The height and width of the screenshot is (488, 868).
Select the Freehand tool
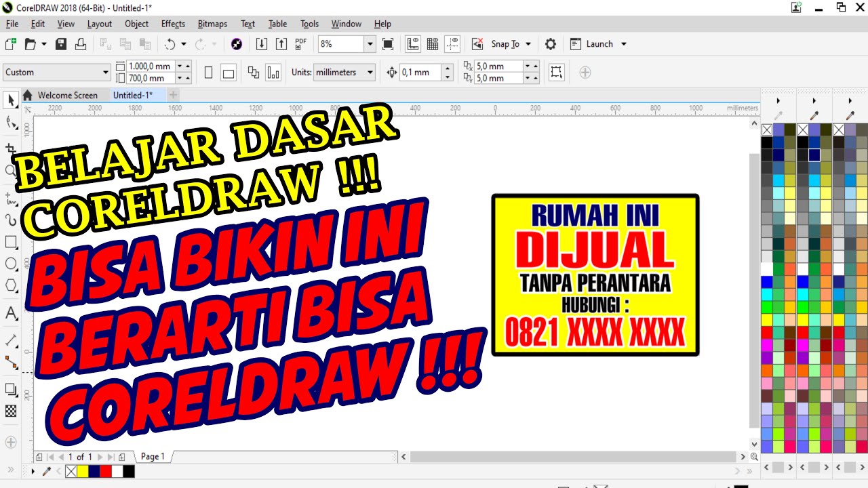click(x=11, y=199)
